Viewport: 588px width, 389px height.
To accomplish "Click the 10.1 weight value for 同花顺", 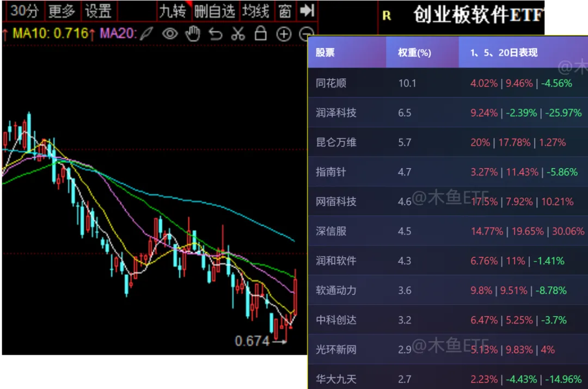I will 407,83.
